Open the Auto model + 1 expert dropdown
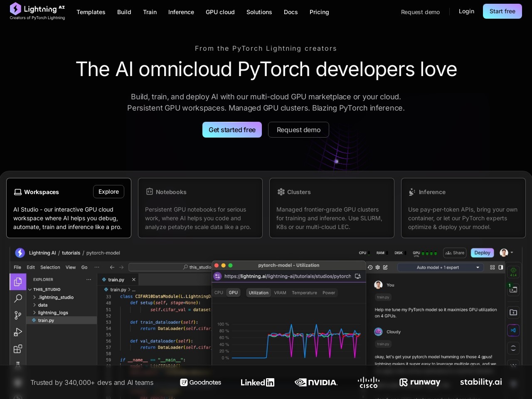The image size is (532, 399). pyautogui.click(x=441, y=267)
